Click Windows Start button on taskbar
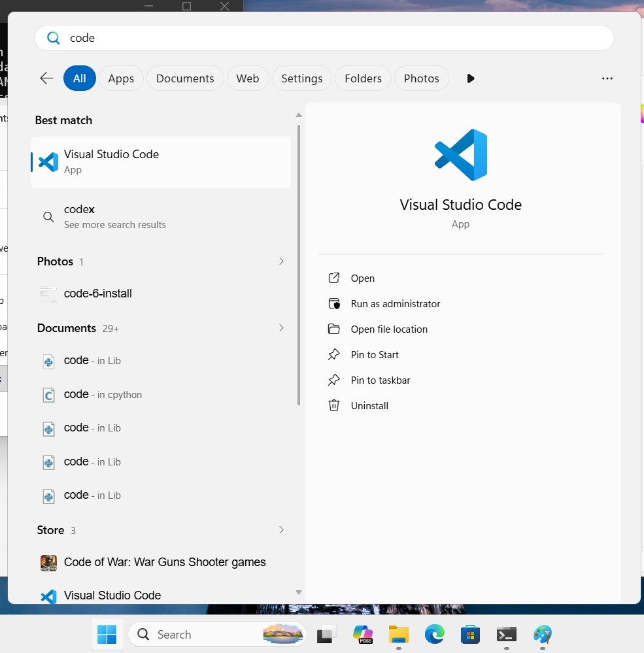The image size is (644, 653). pyautogui.click(x=107, y=634)
